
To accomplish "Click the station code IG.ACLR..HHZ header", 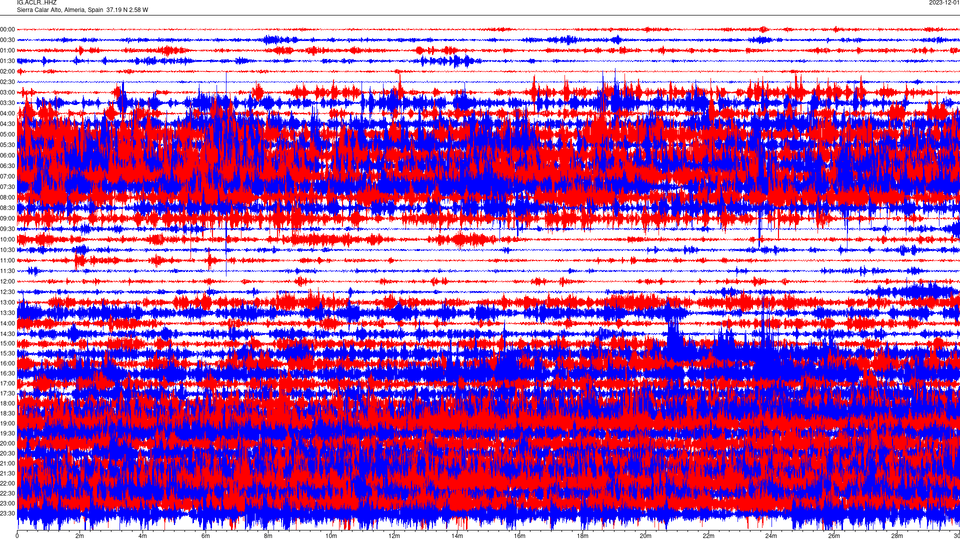I will 36,2.
